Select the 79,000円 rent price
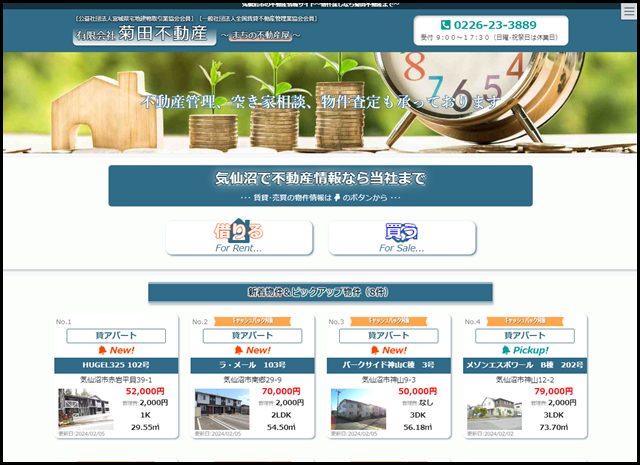The height and width of the screenshot is (465, 640). 553,391
